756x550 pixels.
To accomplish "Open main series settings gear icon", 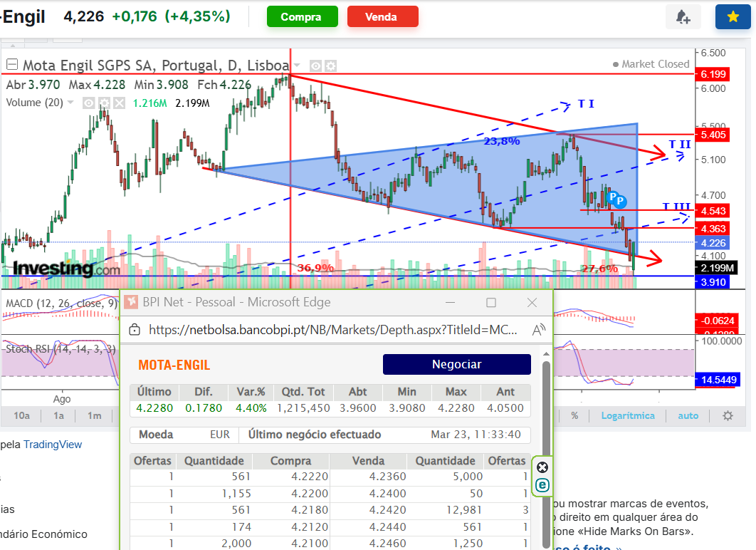I will [331, 66].
